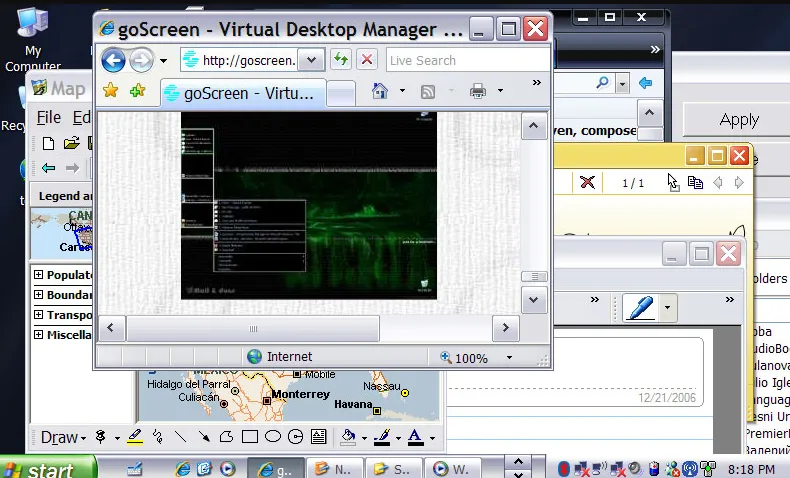This screenshot has width=790, height=478.
Task: Switch to the W. taskbar button
Action: [x=451, y=469]
